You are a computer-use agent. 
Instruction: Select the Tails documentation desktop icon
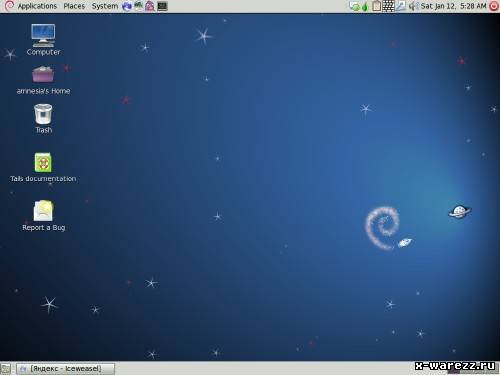43,167
